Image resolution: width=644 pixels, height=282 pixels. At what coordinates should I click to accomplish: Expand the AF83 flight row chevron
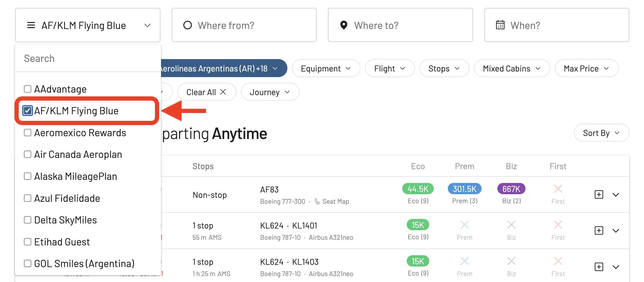pos(616,195)
